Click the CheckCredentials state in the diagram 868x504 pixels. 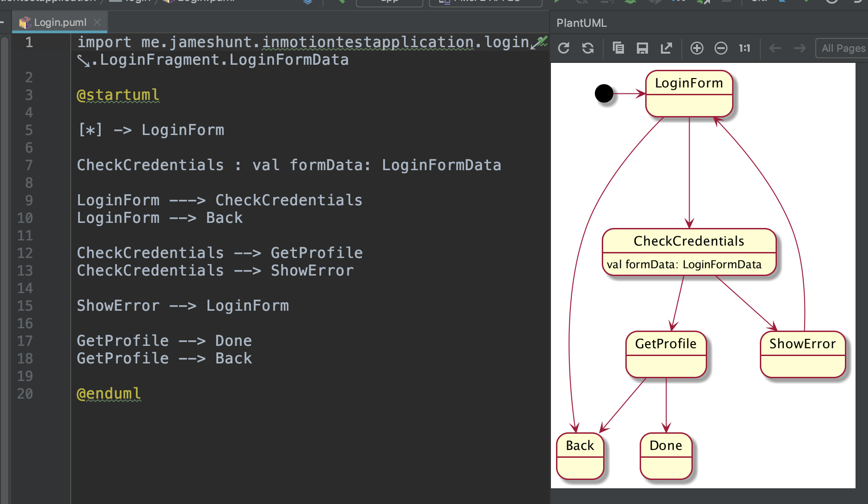click(x=689, y=252)
